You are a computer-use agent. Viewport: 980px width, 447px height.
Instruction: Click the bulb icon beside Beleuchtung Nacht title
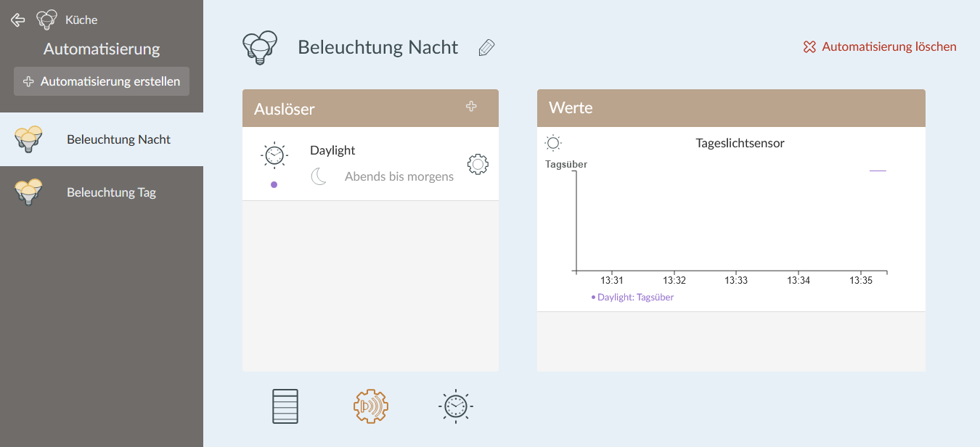[x=260, y=46]
